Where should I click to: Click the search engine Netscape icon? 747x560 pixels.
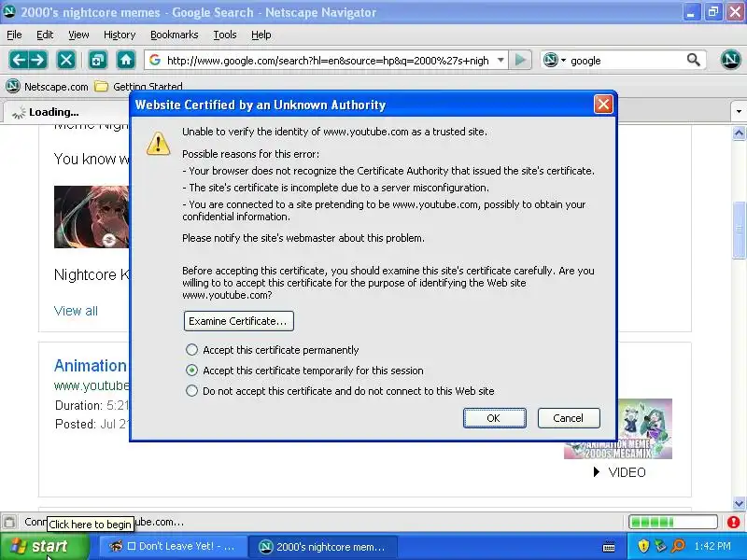(551, 60)
